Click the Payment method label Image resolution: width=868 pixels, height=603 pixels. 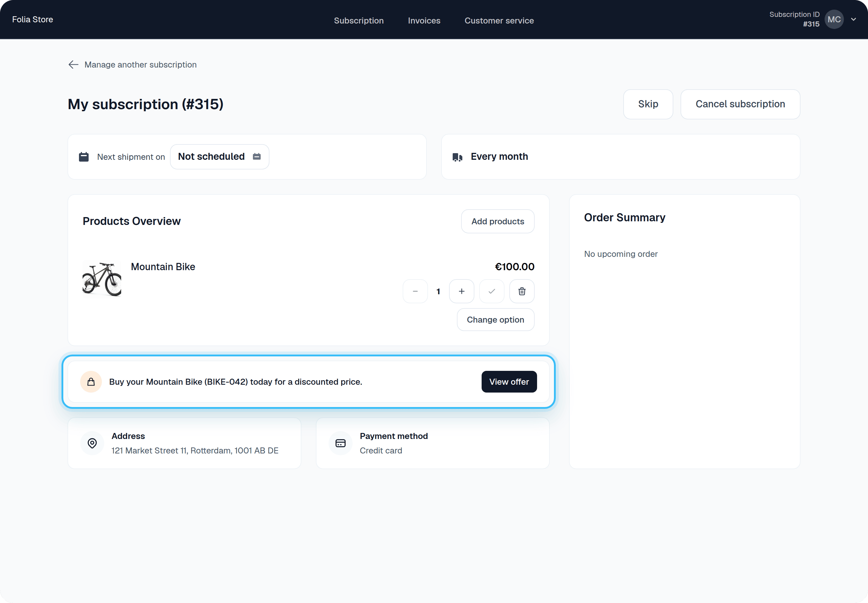(394, 436)
